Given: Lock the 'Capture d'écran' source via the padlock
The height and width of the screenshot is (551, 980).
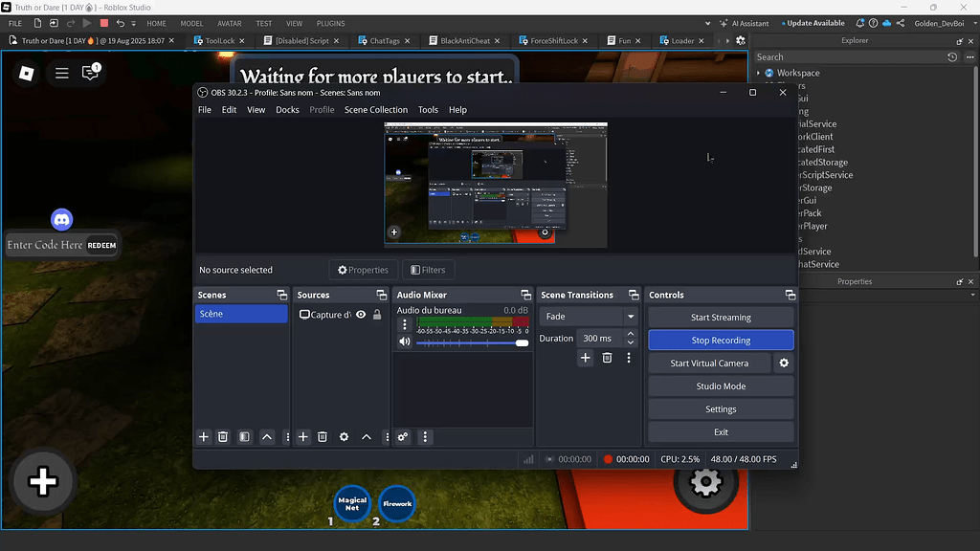Looking at the screenshot, I should pyautogui.click(x=377, y=315).
